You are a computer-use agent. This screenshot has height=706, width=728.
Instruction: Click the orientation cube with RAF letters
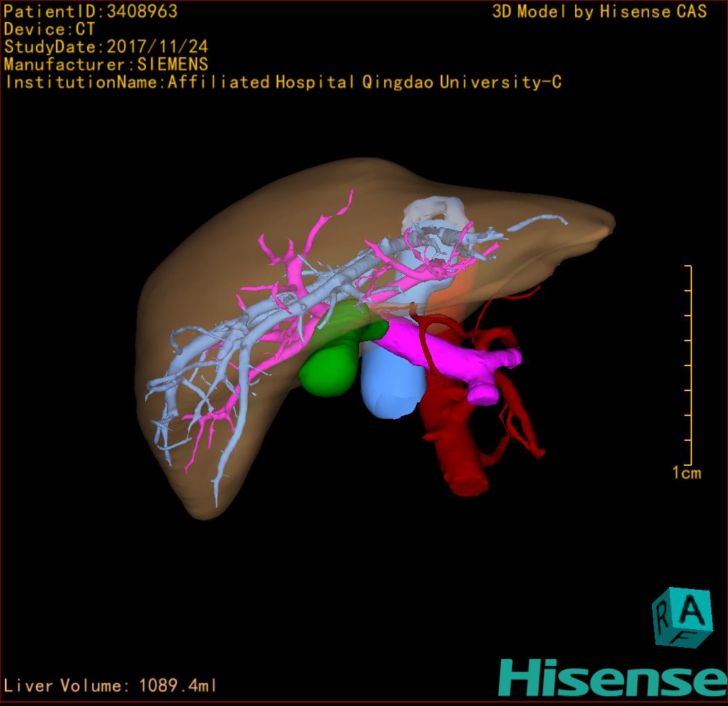pyautogui.click(x=682, y=617)
